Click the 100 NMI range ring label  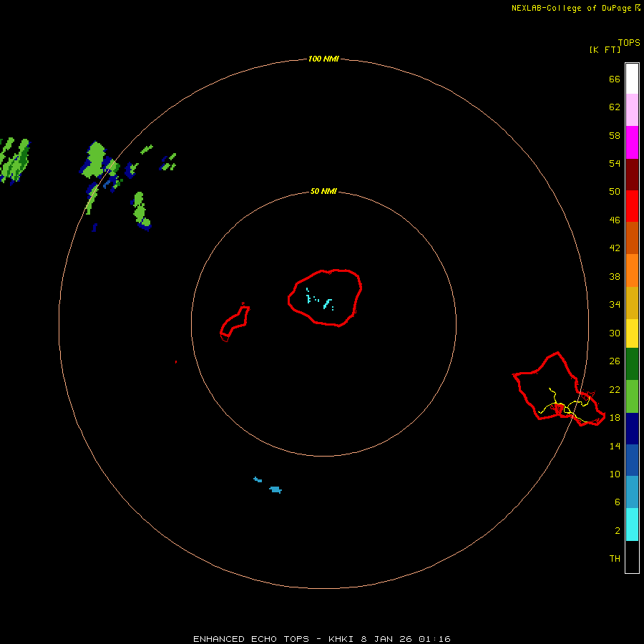(x=323, y=59)
